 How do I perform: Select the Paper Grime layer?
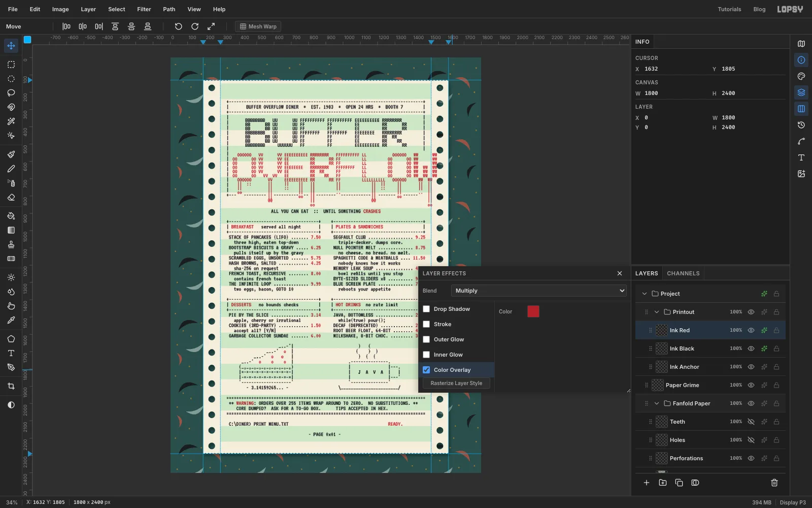click(x=710, y=385)
